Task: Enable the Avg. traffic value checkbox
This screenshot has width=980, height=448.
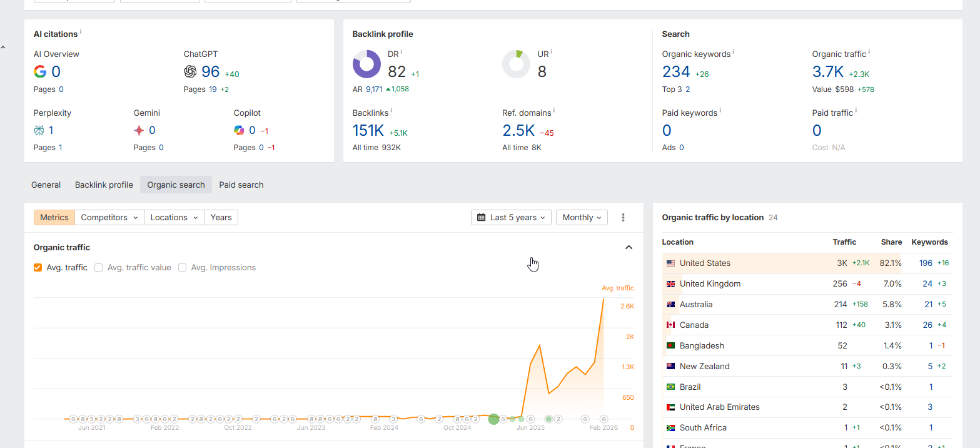Action: 98,268
